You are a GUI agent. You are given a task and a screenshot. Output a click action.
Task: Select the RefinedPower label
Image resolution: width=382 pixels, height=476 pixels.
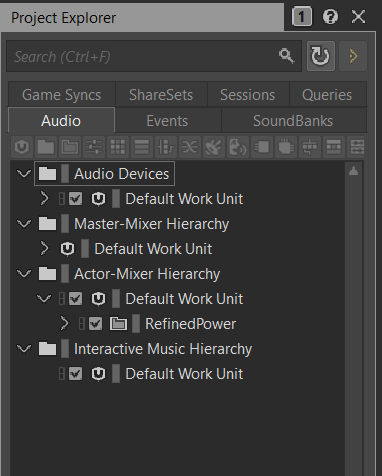pyautogui.click(x=191, y=324)
